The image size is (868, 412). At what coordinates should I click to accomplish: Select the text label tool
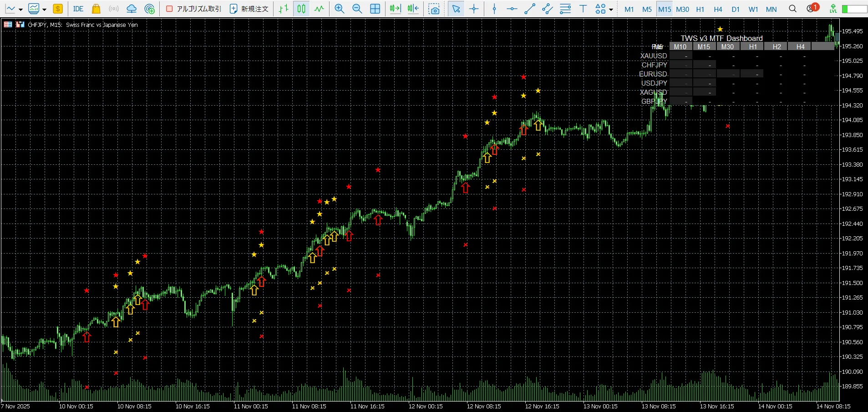(583, 9)
